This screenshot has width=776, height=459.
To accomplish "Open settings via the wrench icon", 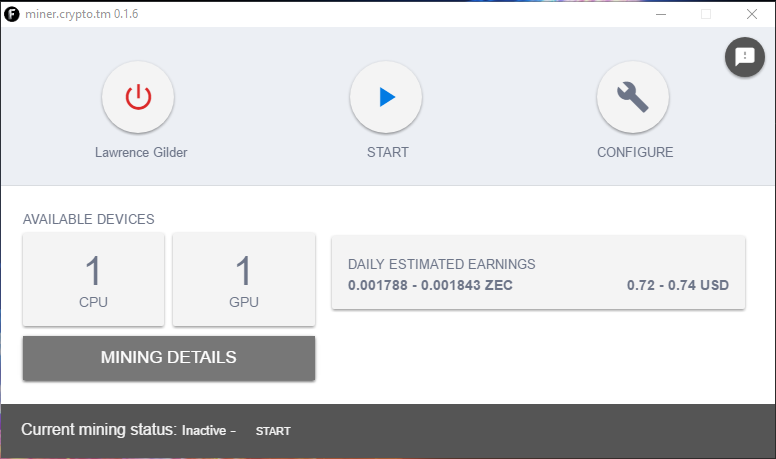I will [633, 97].
